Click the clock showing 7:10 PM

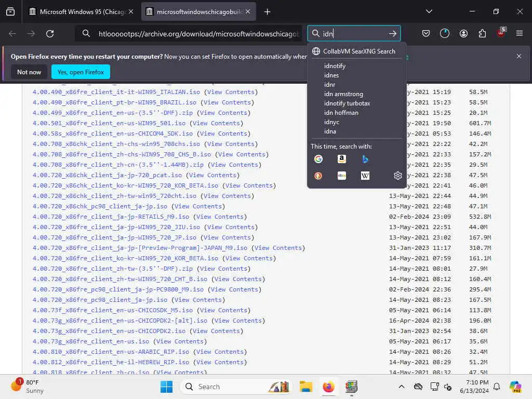(474, 387)
